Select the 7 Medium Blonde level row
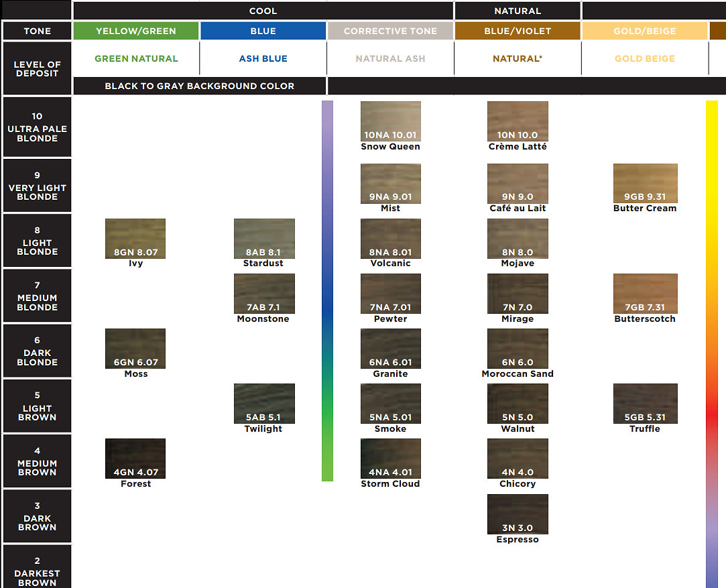Image resolution: width=726 pixels, height=588 pixels. click(x=38, y=296)
